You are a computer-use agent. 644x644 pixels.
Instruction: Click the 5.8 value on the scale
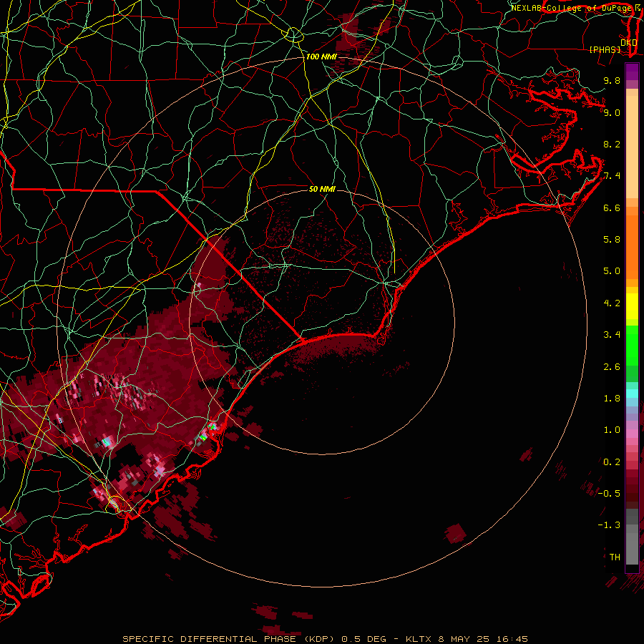click(612, 240)
